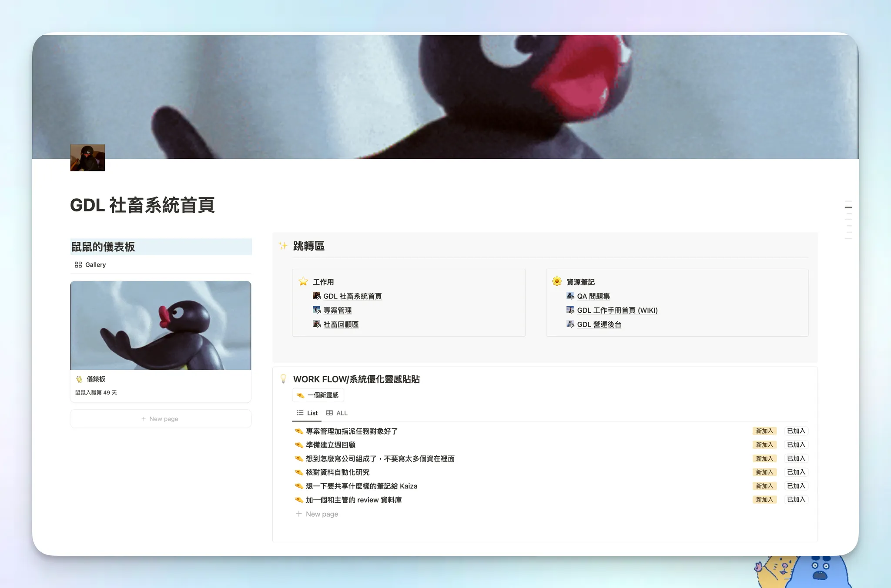Click the 已加入 tag on 準備建立週回顧 row
This screenshot has width=891, height=588.
[x=796, y=444]
